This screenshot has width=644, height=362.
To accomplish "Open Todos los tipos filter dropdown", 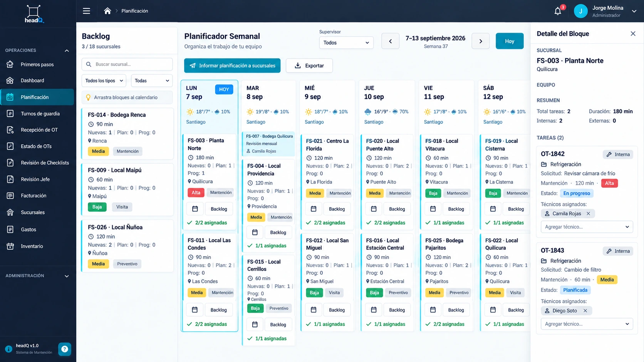I will 104,80.
